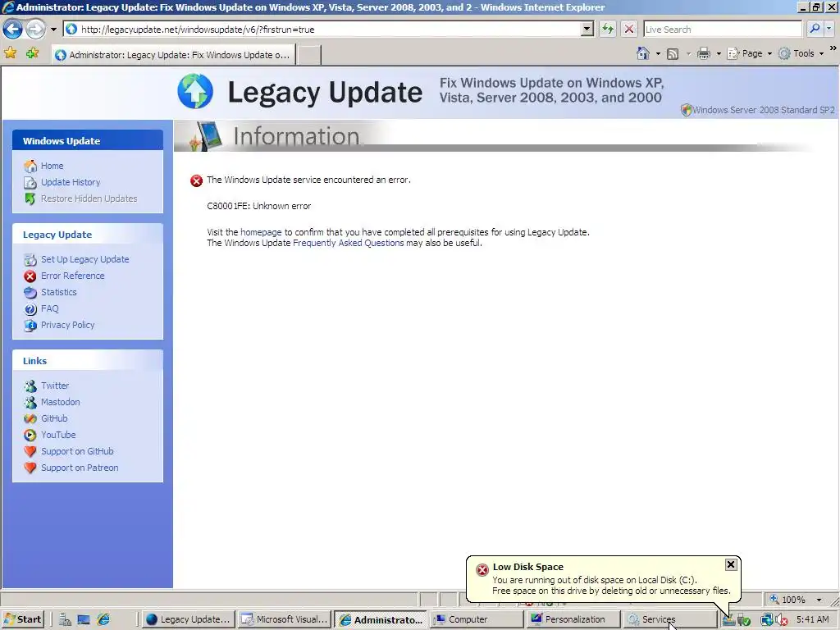
Task: Select the Legacy Update browser tab
Action: (174, 55)
